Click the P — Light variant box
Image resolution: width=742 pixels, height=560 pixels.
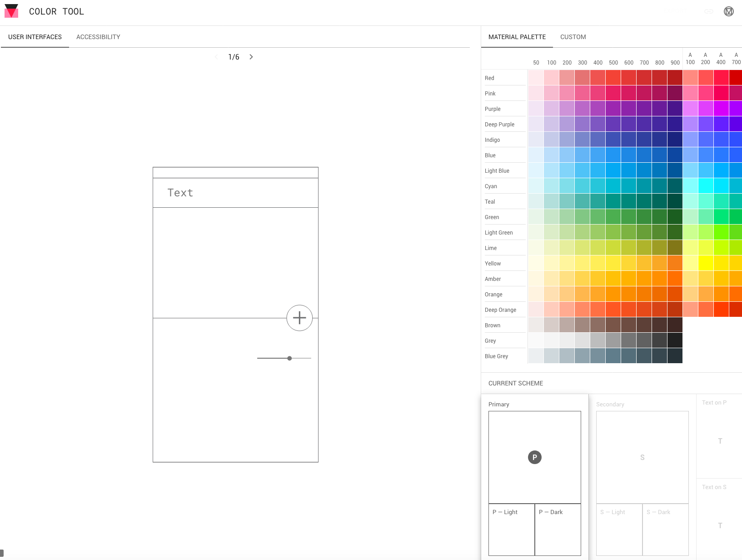511,530
